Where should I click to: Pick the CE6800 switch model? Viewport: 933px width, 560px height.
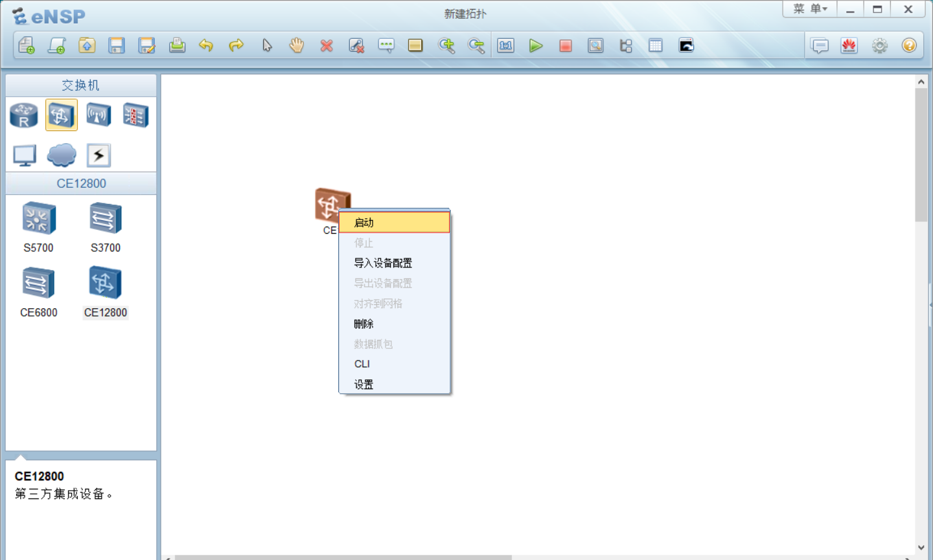39,293
